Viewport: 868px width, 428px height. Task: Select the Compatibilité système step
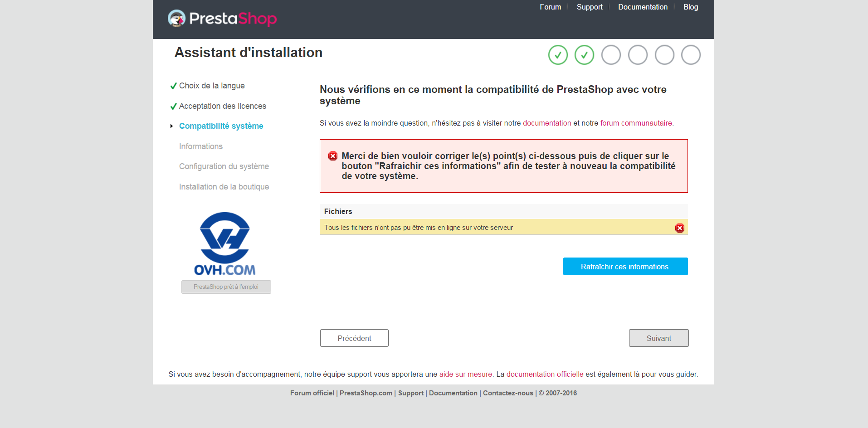coord(221,126)
